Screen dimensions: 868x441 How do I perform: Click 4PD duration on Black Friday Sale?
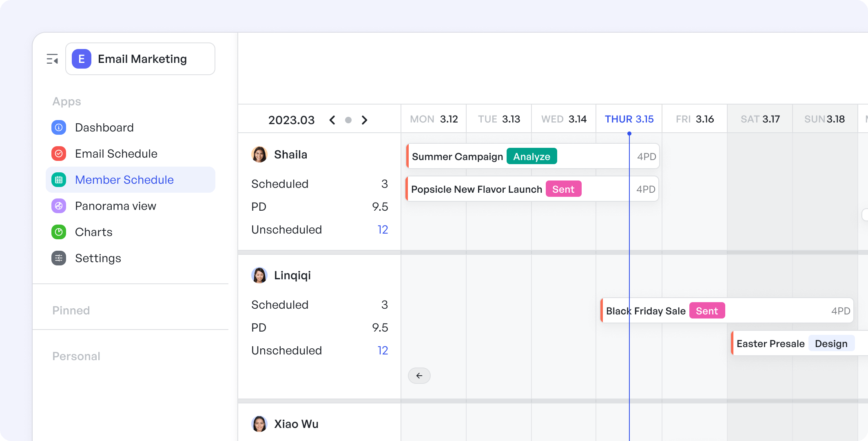pos(841,311)
